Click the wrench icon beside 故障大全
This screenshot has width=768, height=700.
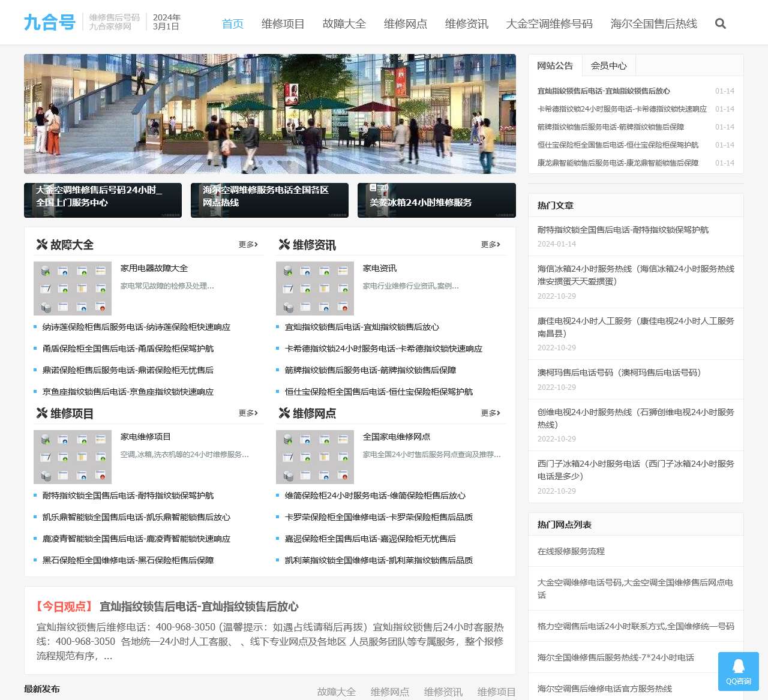click(41, 245)
